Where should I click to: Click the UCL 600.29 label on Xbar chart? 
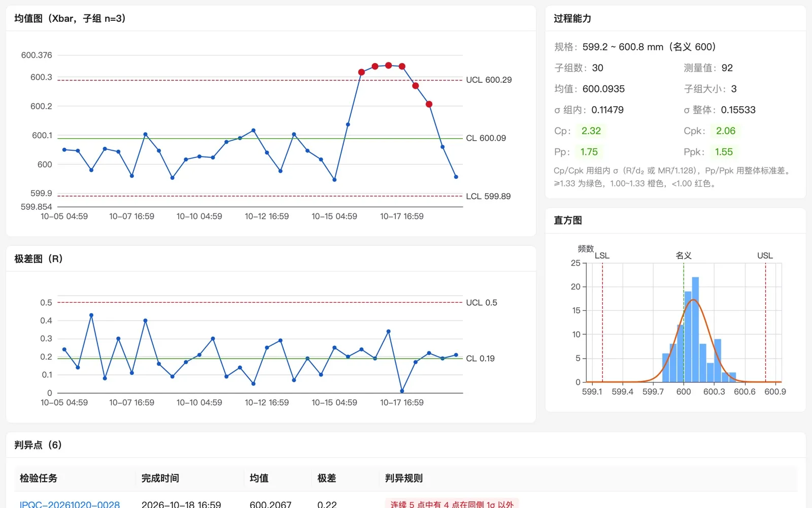(489, 80)
